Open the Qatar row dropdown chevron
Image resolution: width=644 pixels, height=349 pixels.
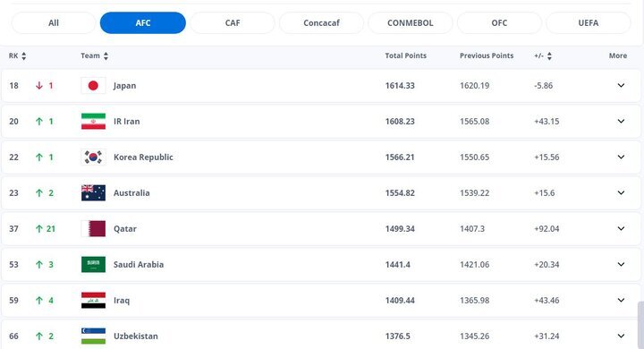[x=621, y=228]
